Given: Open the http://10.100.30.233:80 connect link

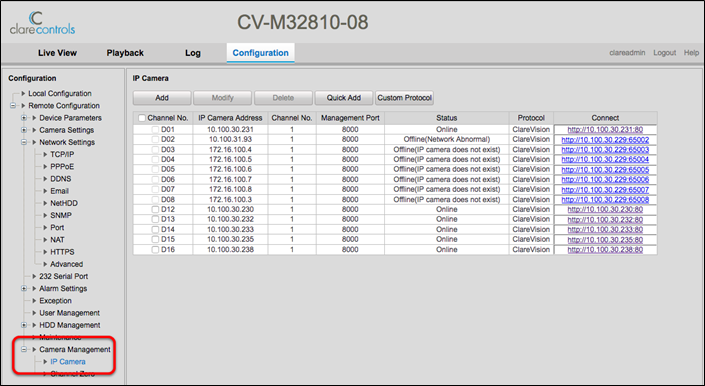Looking at the screenshot, I should [605, 230].
